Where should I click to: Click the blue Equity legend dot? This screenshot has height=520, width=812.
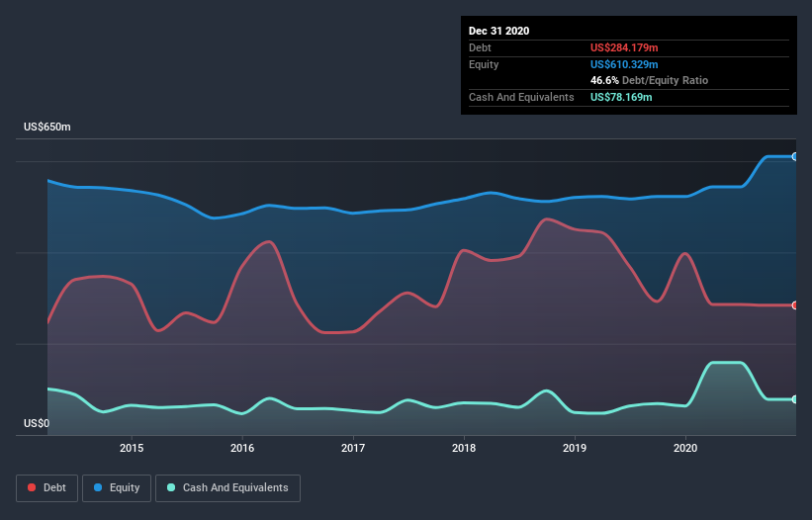click(98, 487)
